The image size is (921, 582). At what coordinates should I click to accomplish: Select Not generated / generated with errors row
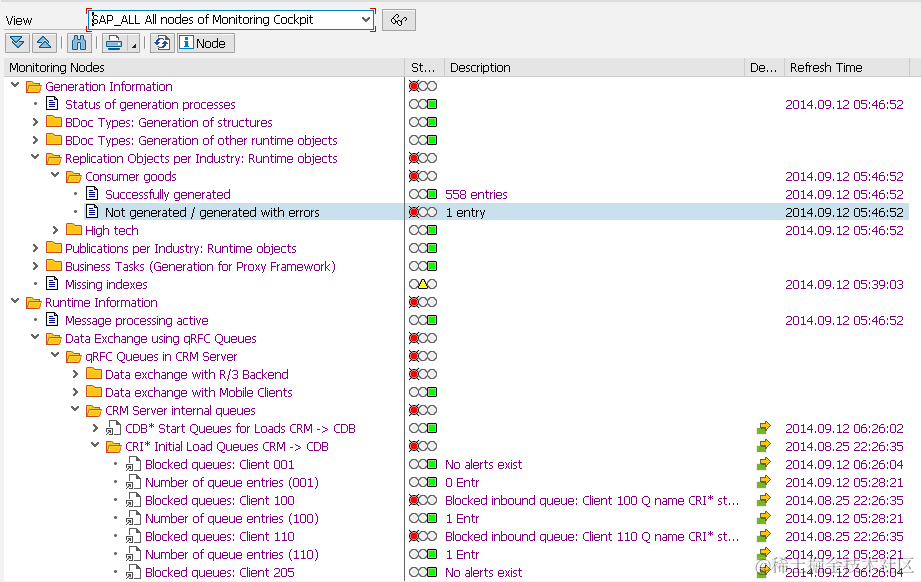[212, 212]
